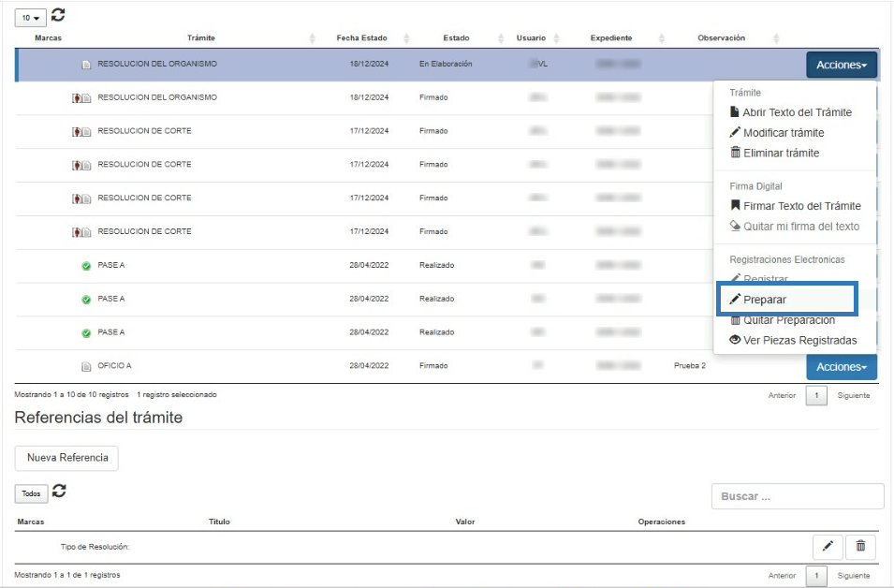Viewport: 894px width, 588px height.
Task: Click green check icon on first PASE A row
Action: pos(86,266)
